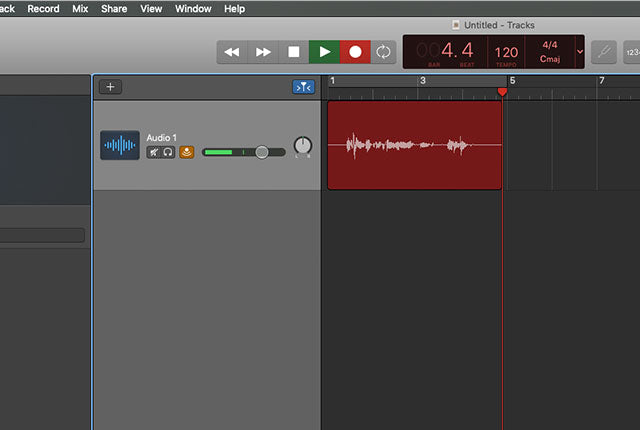Viewport: 640px width, 430px height.
Task: Stop playback with the Stop button
Action: pyautogui.click(x=294, y=52)
